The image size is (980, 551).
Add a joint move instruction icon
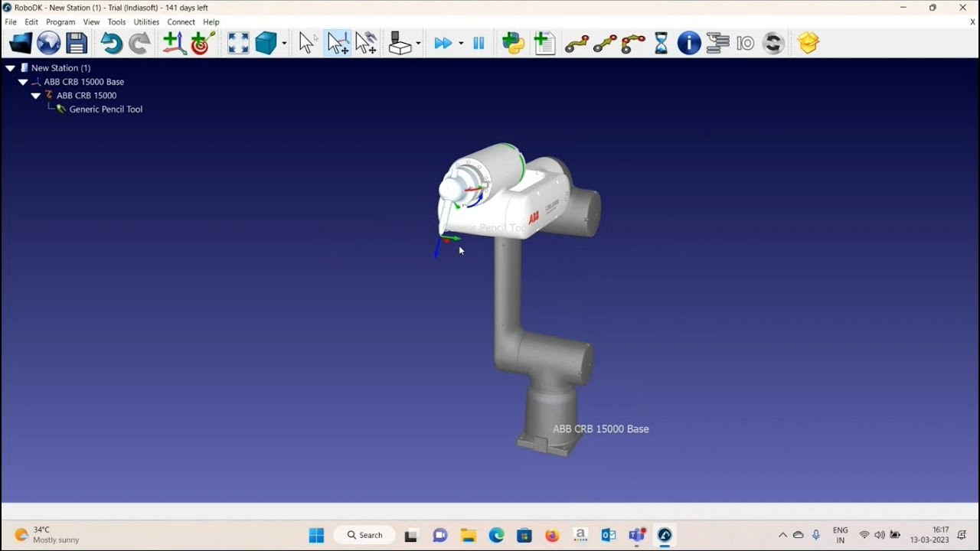point(577,44)
